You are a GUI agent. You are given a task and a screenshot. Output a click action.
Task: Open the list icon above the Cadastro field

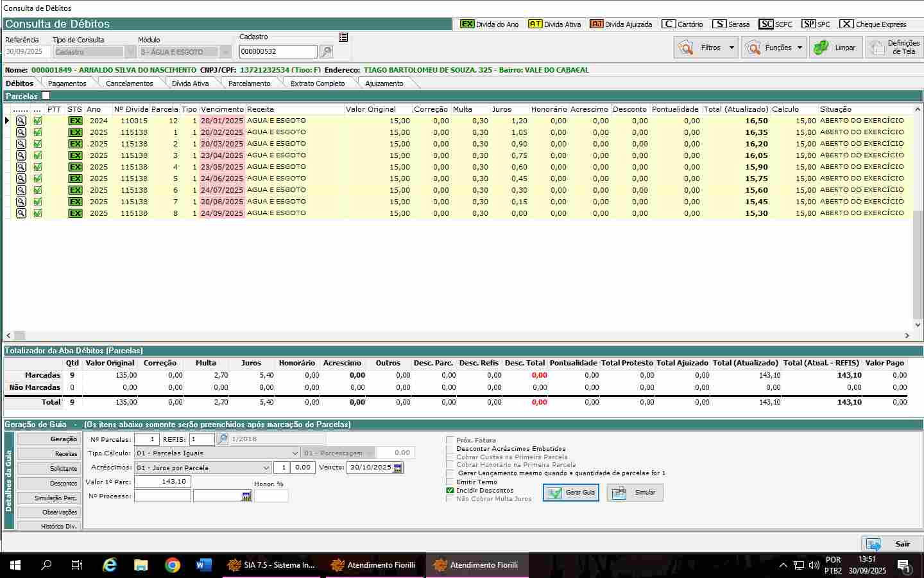343,37
